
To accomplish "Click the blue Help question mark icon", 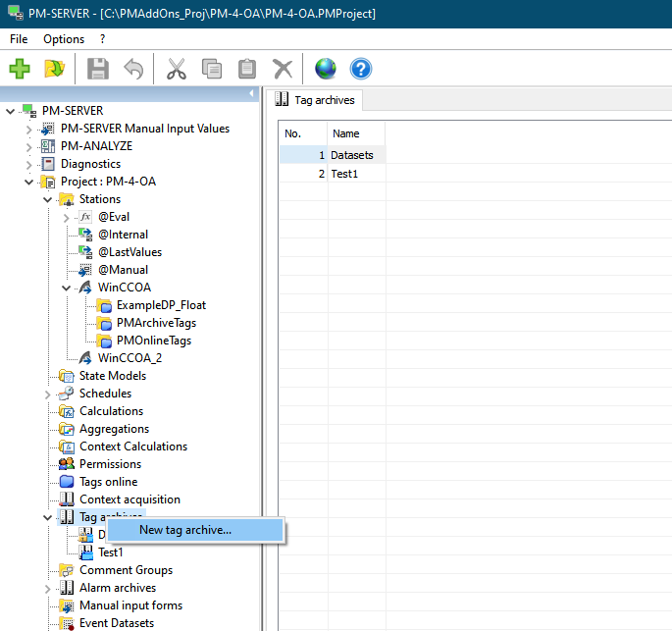I will [x=361, y=69].
